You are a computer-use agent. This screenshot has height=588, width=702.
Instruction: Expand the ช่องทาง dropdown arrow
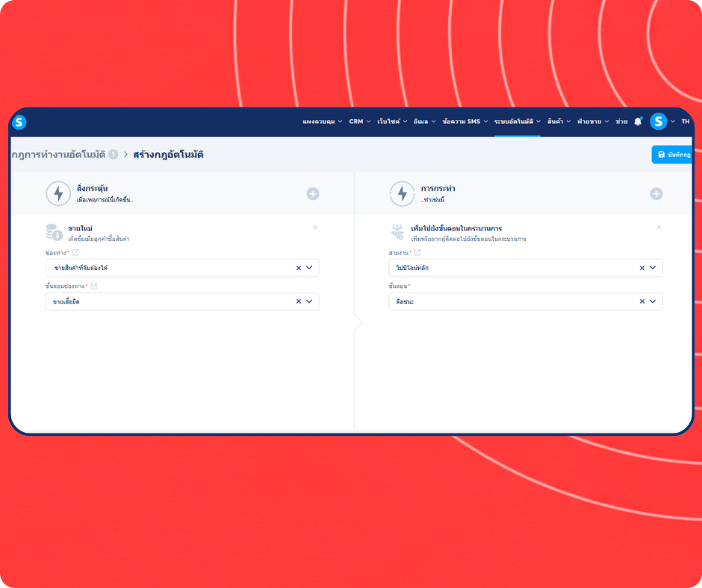point(309,268)
